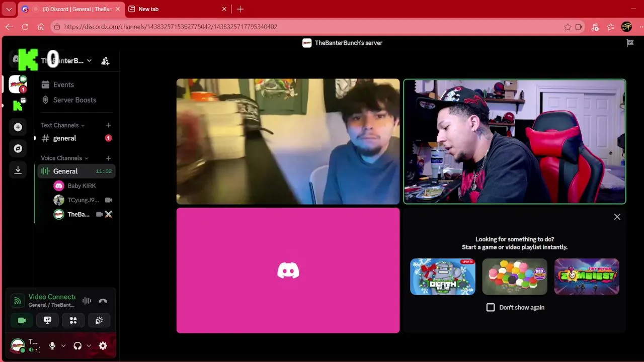Click the 11:02 call timer

[x=104, y=171]
